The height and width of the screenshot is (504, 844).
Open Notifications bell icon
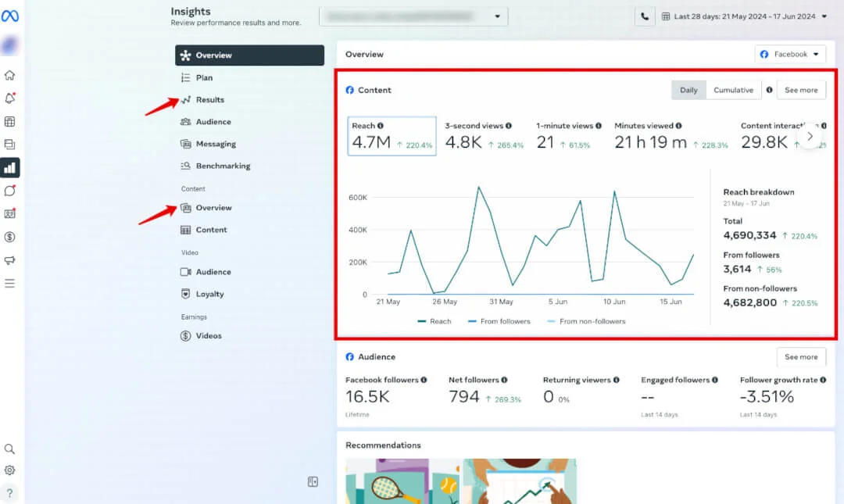[9, 98]
